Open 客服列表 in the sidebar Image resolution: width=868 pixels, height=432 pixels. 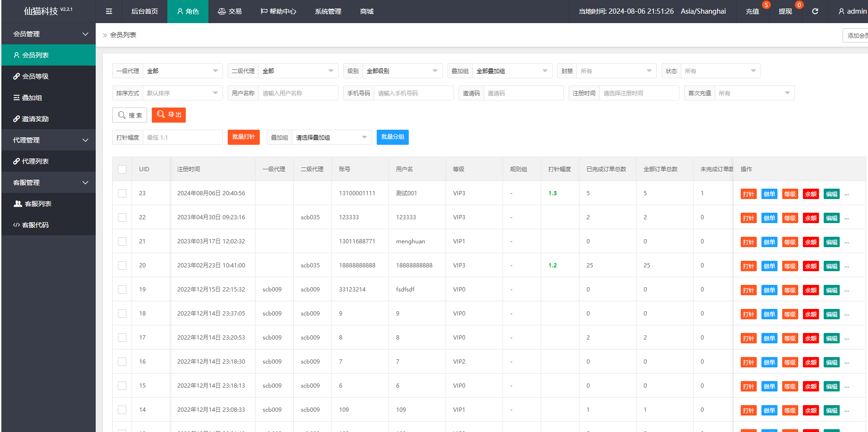pos(49,204)
